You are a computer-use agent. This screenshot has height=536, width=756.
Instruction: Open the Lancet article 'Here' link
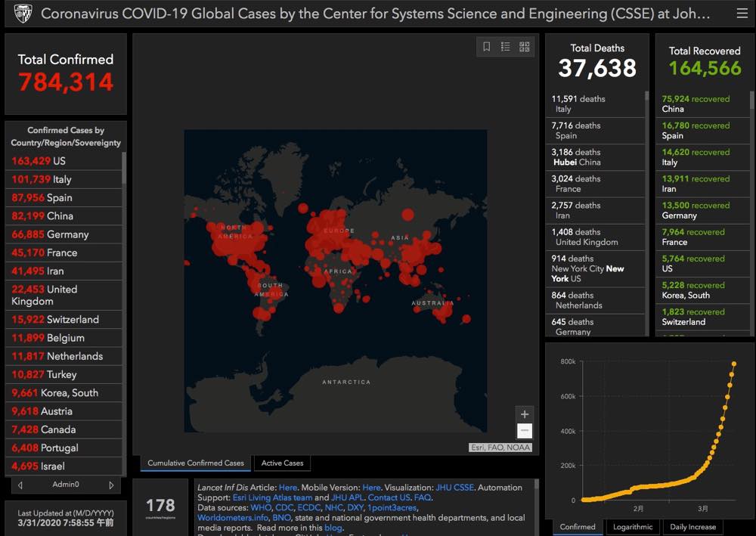pyautogui.click(x=288, y=488)
